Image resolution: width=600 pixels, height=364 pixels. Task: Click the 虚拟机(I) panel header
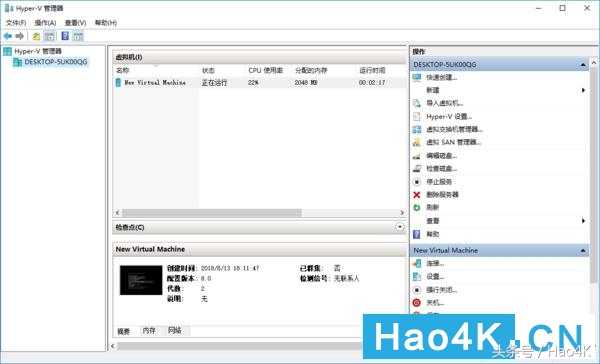pyautogui.click(x=260, y=57)
